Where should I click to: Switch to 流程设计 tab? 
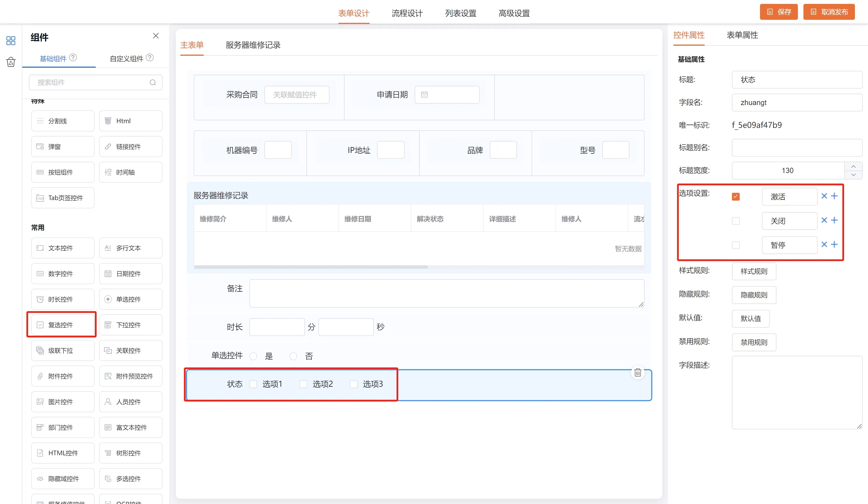point(407,13)
